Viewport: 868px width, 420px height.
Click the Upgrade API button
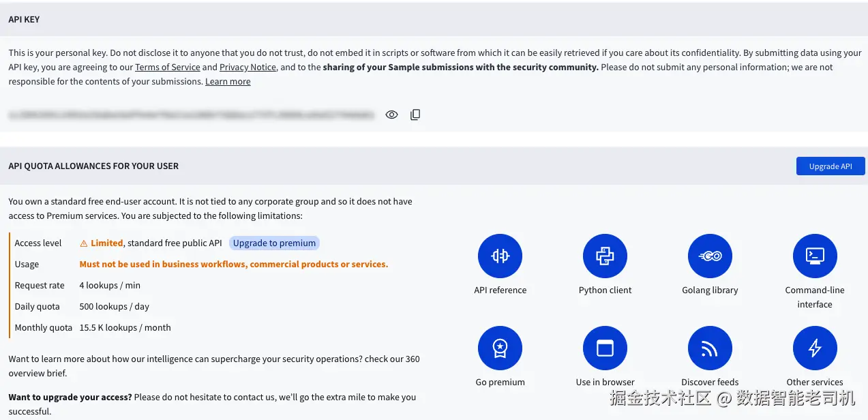coord(830,166)
